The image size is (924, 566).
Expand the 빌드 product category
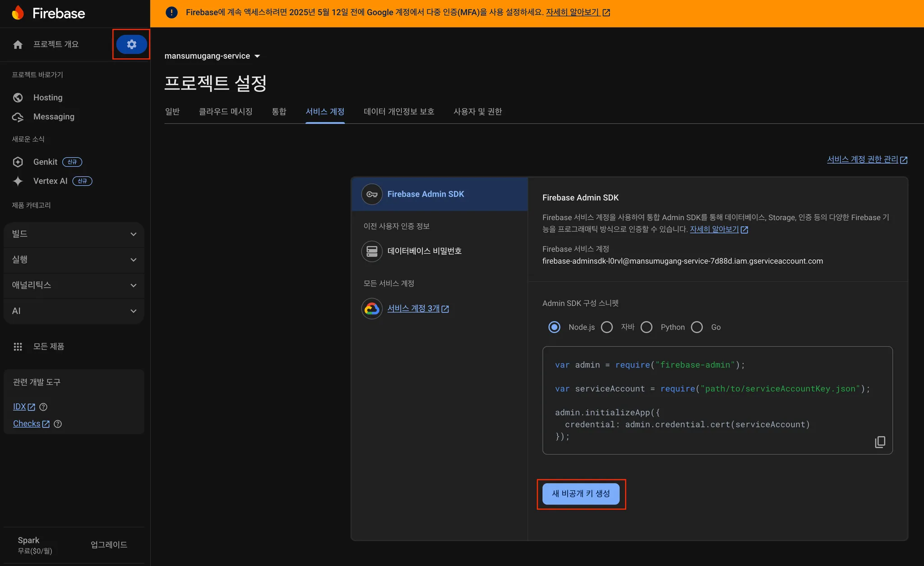coord(74,234)
